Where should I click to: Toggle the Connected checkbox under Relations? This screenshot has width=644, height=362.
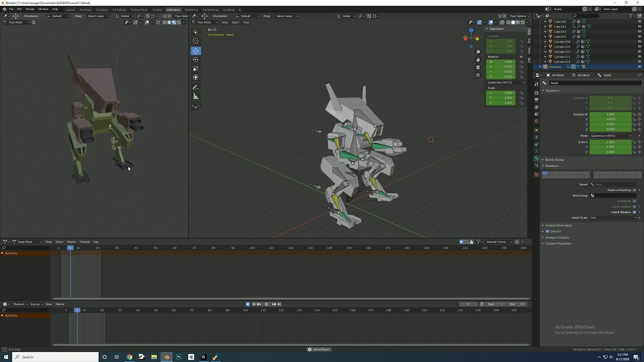click(635, 201)
